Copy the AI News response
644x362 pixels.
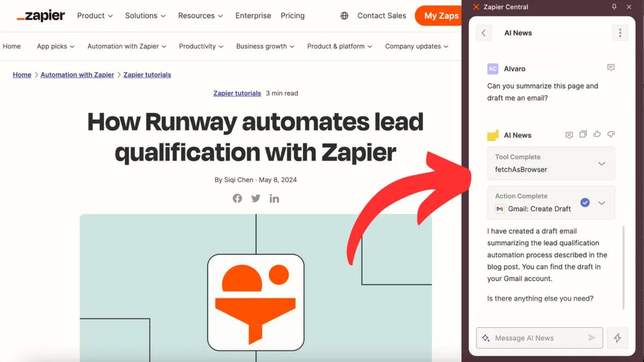tap(583, 135)
